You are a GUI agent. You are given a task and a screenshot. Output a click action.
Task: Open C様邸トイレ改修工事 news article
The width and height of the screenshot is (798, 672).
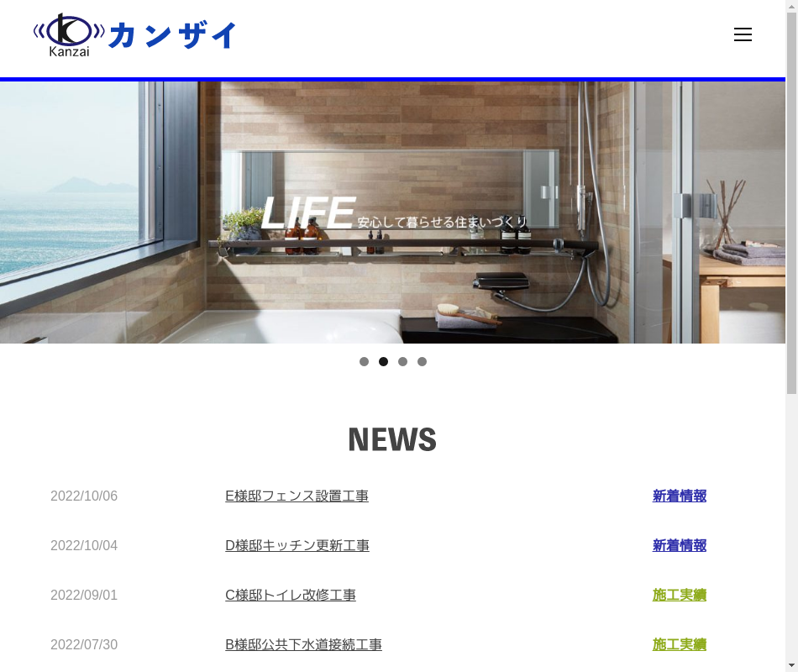pos(290,595)
